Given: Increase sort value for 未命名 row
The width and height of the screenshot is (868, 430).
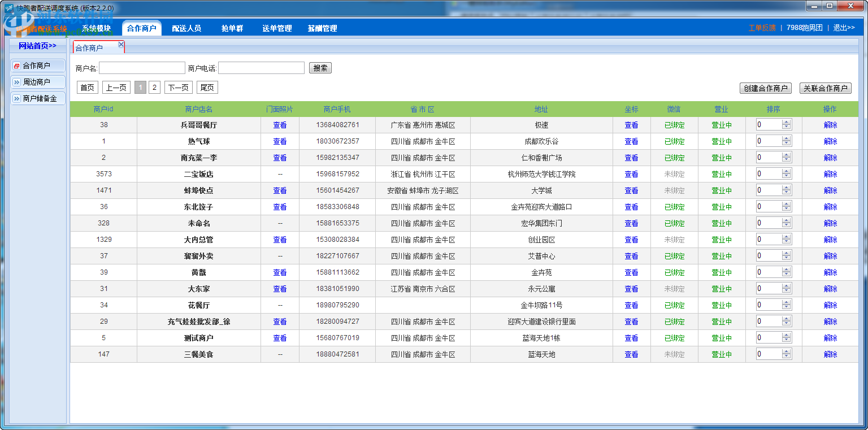Looking at the screenshot, I should coord(787,220).
